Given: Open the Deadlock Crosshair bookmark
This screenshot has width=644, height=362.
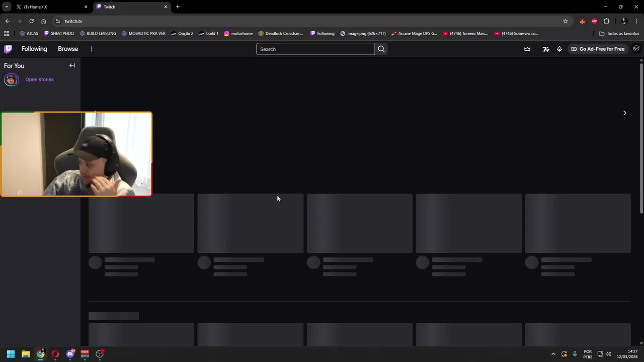Looking at the screenshot, I should [x=281, y=34].
